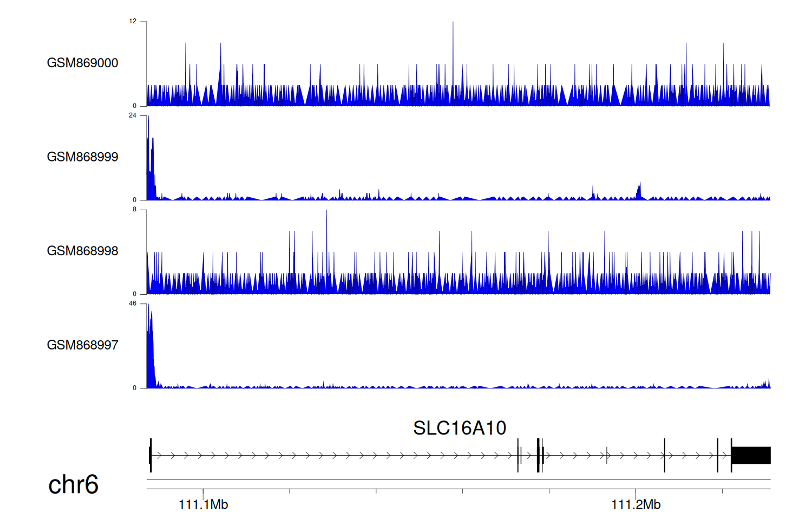Click the y-axis maximum value 24
Image resolution: width=812 pixels, height=531 pixels.
(x=133, y=115)
